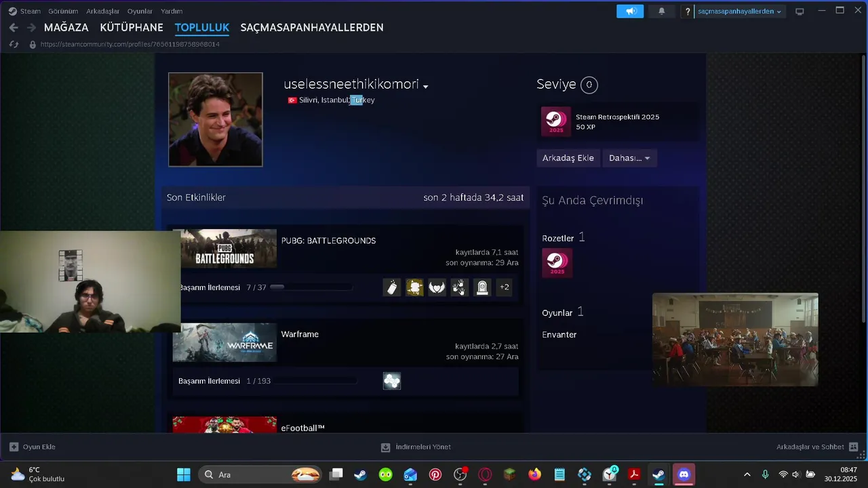Switch to Big Picture mode monitor icon

click(800, 12)
